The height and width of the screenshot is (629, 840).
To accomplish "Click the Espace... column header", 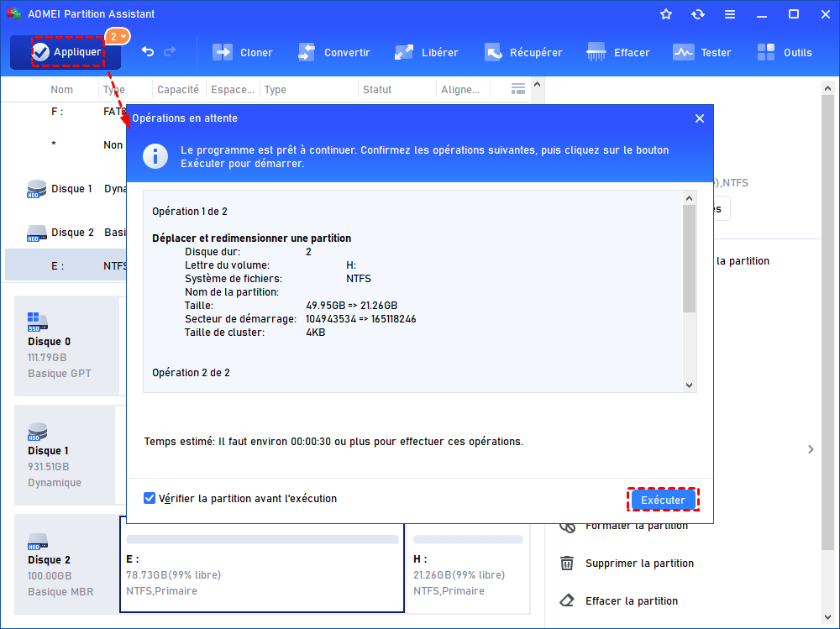I will point(233,90).
